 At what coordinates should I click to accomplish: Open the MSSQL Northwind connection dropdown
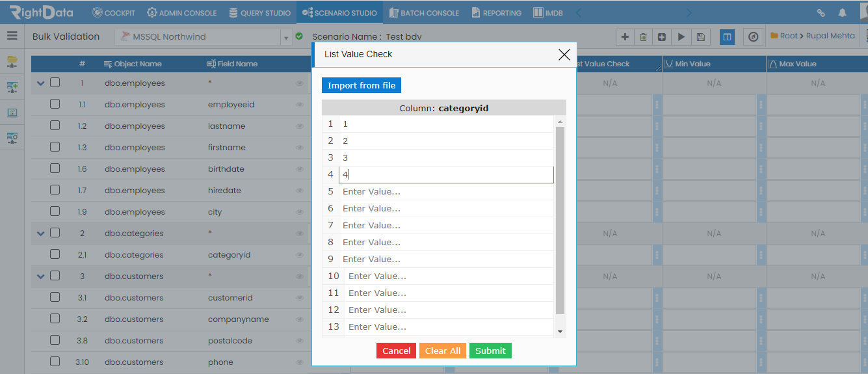click(x=286, y=37)
